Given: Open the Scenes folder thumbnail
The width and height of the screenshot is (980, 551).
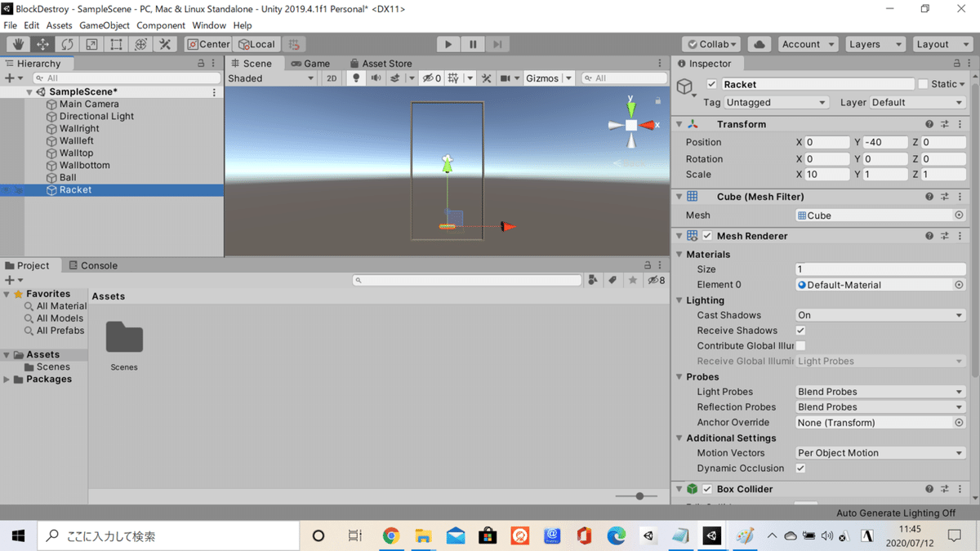Looking at the screenshot, I should point(124,338).
